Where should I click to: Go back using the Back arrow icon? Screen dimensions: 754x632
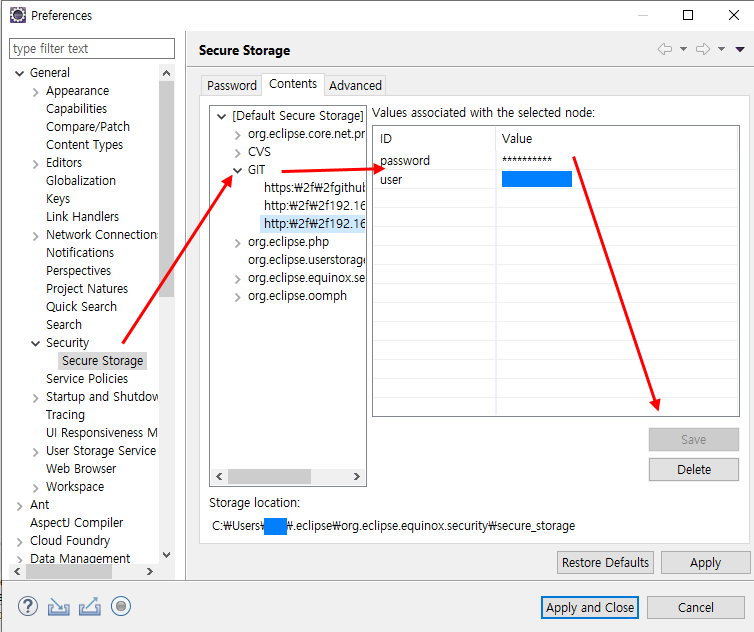pos(665,49)
